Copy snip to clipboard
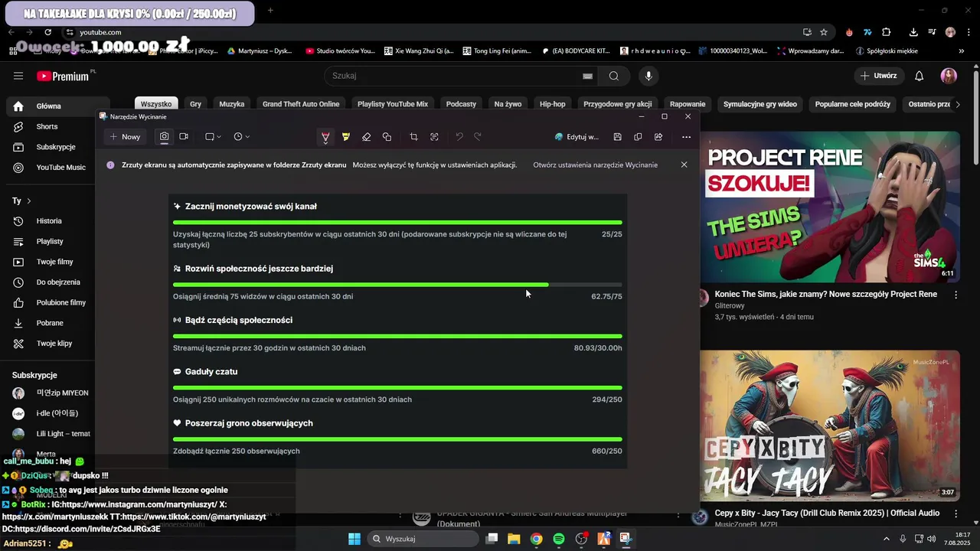Viewport: 980px width, 551px height. pyautogui.click(x=638, y=137)
